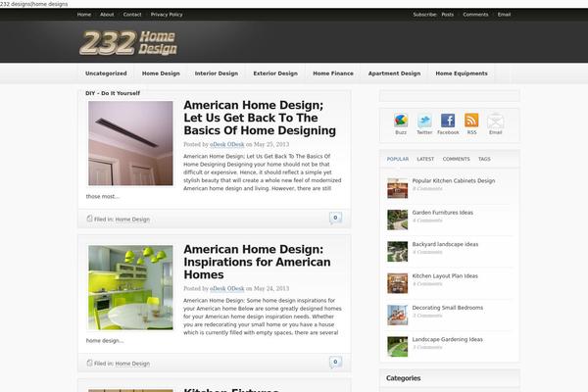This screenshot has width=588, height=392.
Task: Go to Home in top bar
Action: tap(84, 15)
